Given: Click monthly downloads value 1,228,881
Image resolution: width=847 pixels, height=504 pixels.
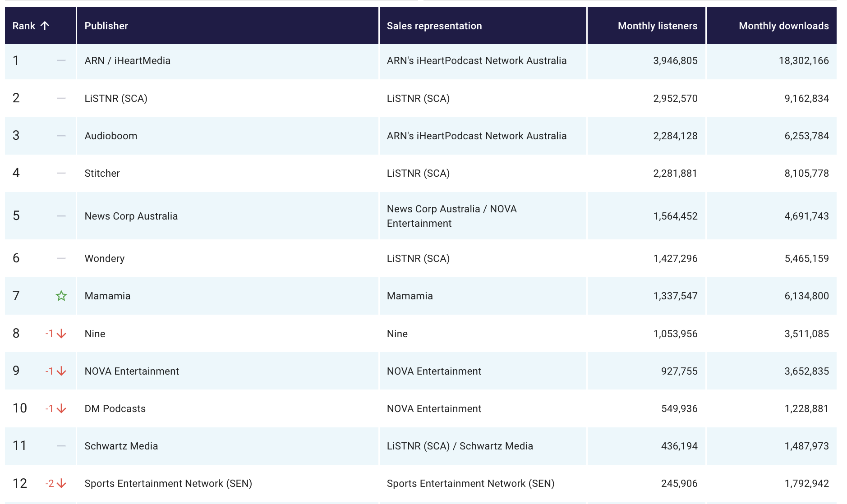Looking at the screenshot, I should pyautogui.click(x=806, y=408).
